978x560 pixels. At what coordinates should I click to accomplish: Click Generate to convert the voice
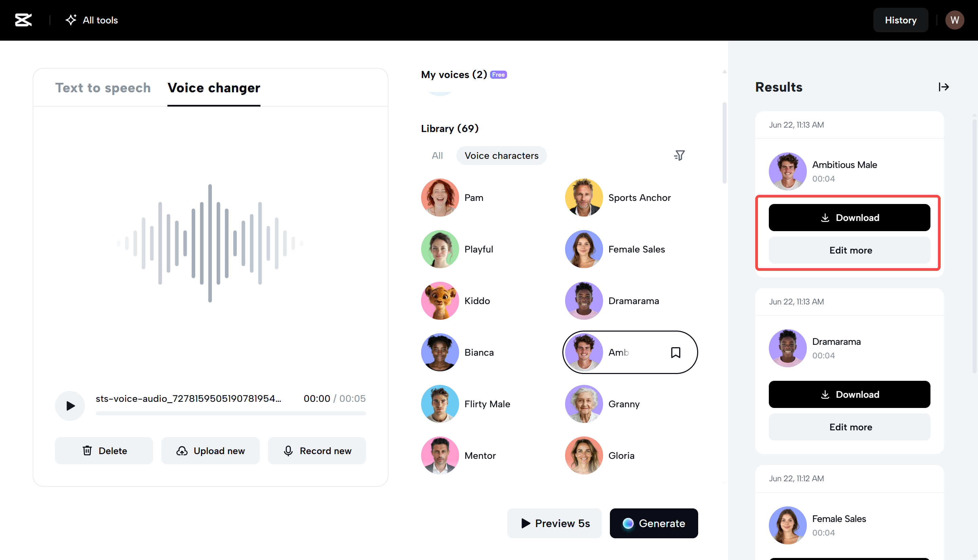point(653,523)
